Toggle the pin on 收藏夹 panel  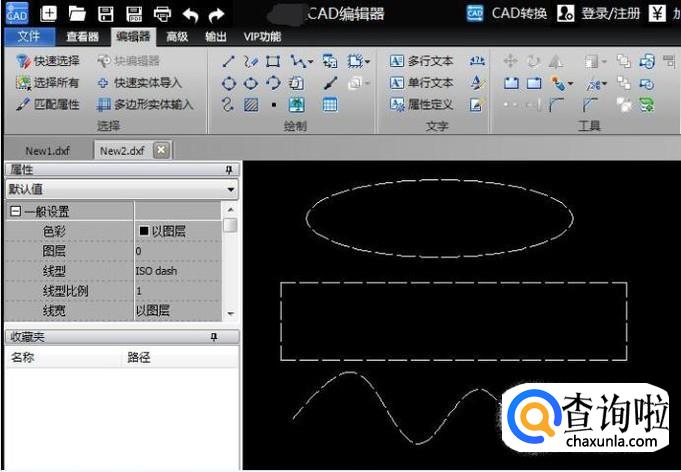214,338
